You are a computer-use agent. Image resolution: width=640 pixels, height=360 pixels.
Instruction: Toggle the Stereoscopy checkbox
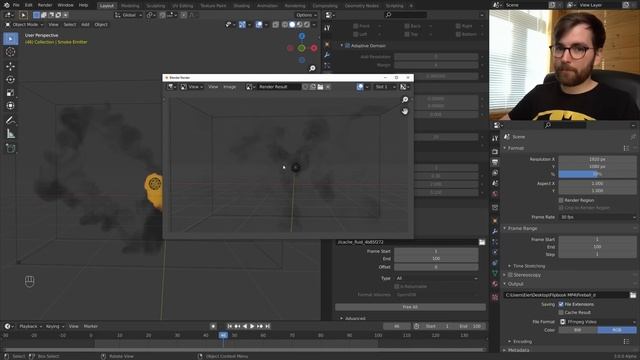click(510, 275)
